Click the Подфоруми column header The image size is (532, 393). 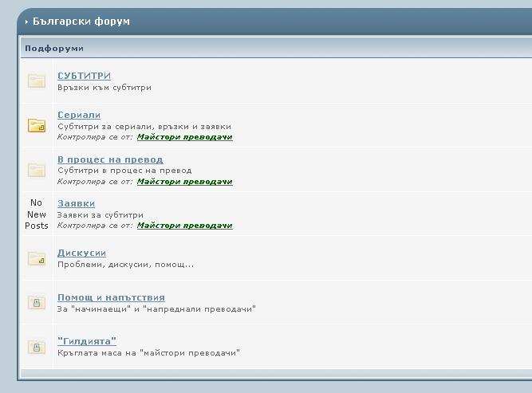[54, 49]
